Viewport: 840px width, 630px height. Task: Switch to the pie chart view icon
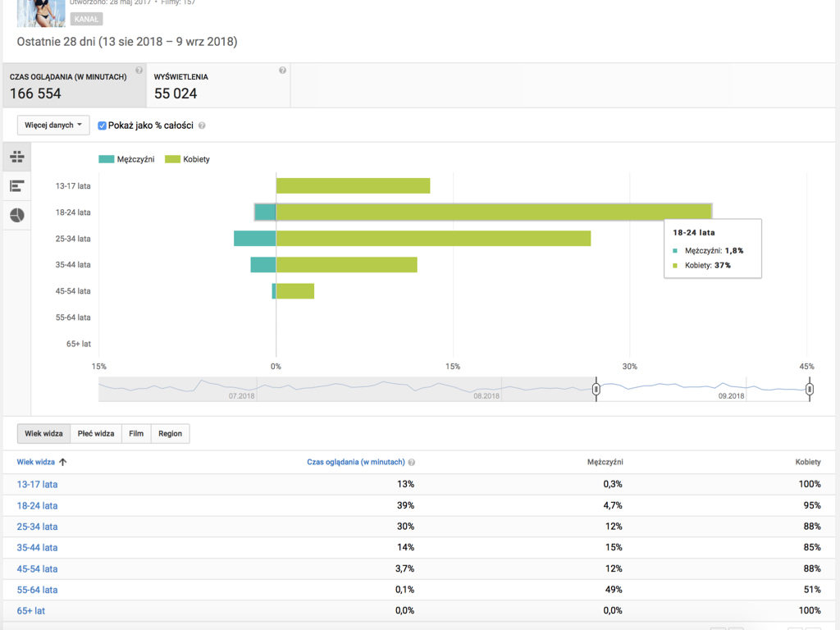(x=17, y=215)
